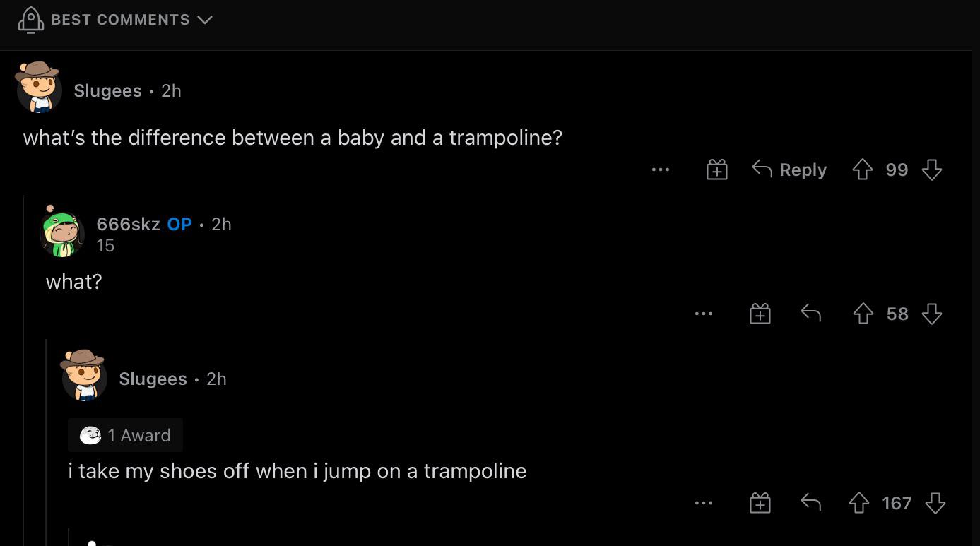Give award to the 167-point comment
This screenshot has width=980, height=546.
(760, 503)
